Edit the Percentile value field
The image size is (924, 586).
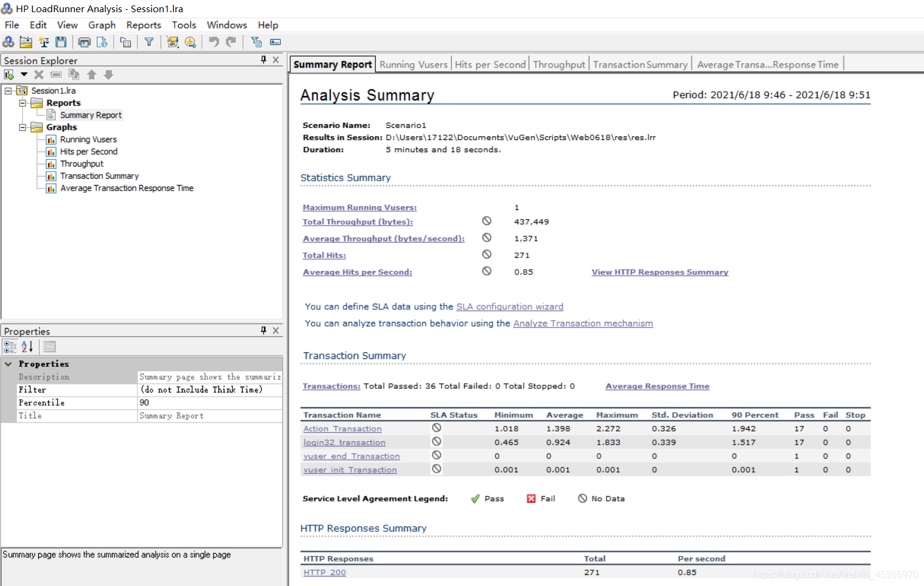(210, 403)
